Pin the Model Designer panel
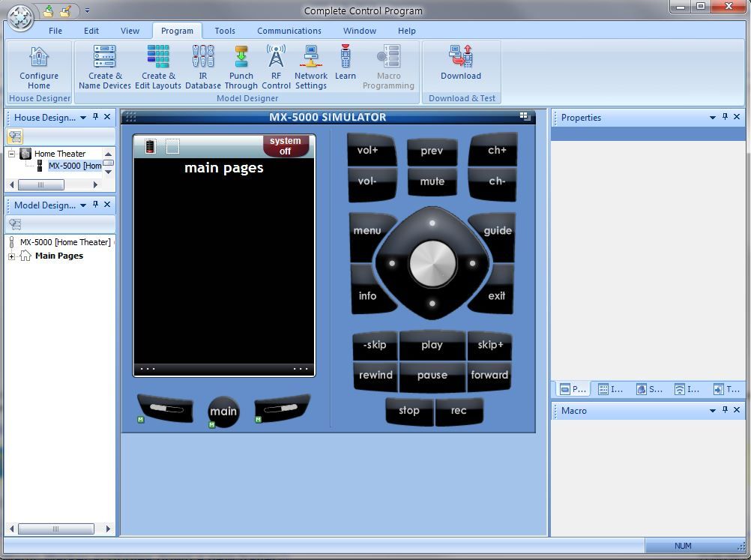 coord(95,205)
